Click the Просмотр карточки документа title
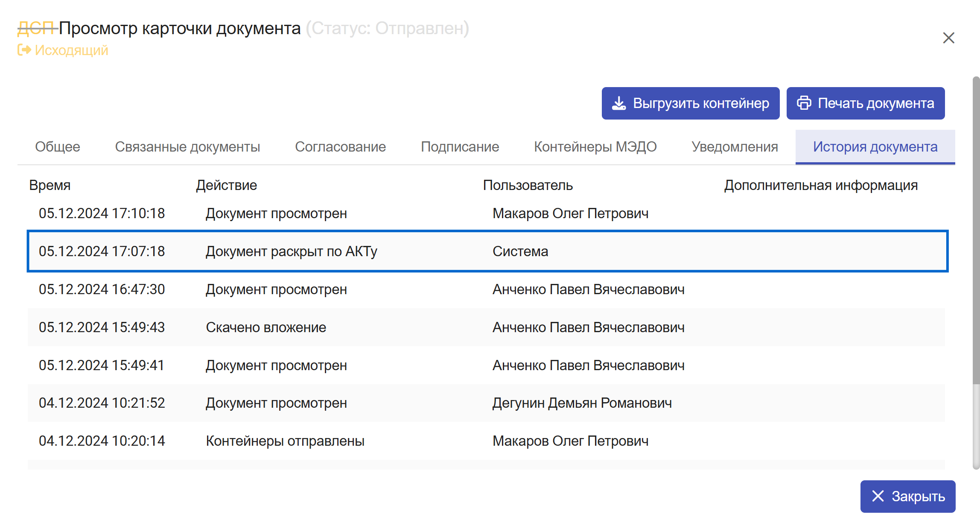The height and width of the screenshot is (523, 980). (x=180, y=28)
